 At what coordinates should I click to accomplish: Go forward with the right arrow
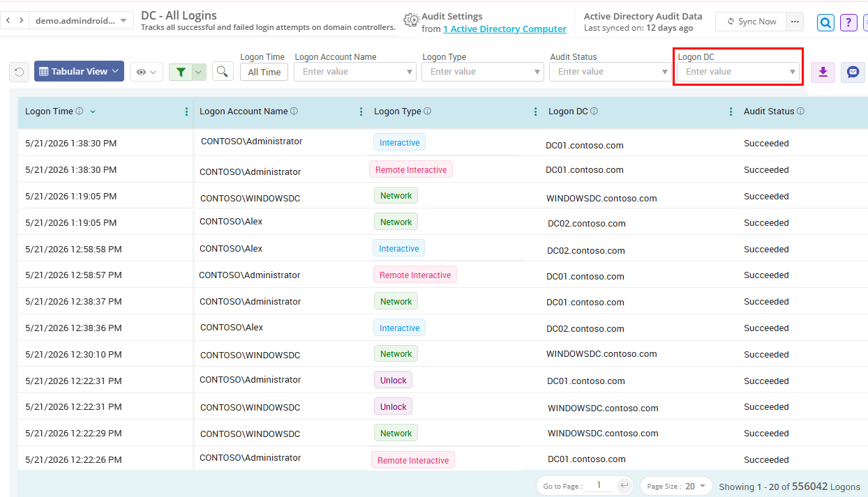point(22,21)
